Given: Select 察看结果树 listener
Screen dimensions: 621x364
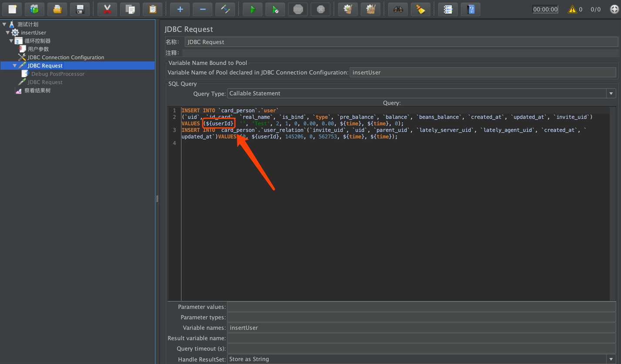Looking at the screenshot, I should [37, 90].
